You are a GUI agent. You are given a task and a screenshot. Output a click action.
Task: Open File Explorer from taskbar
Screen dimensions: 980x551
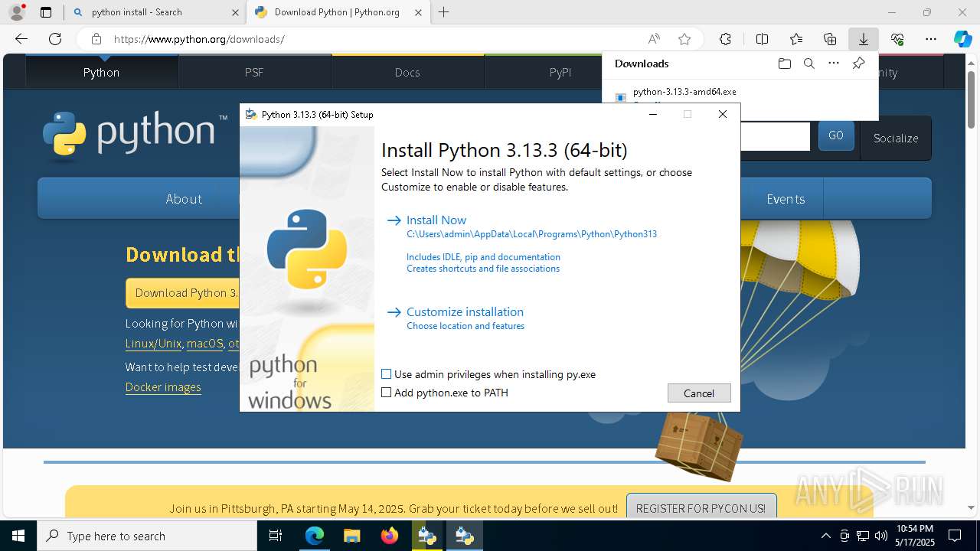point(351,536)
